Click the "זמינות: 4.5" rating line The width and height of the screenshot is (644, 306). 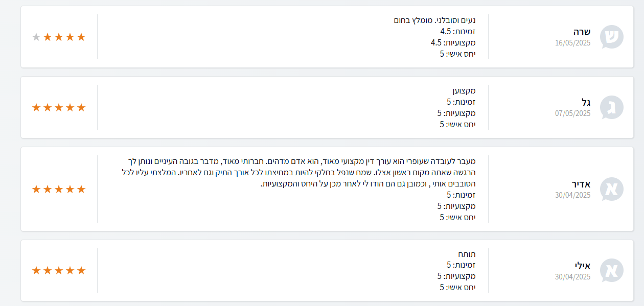pyautogui.click(x=458, y=32)
